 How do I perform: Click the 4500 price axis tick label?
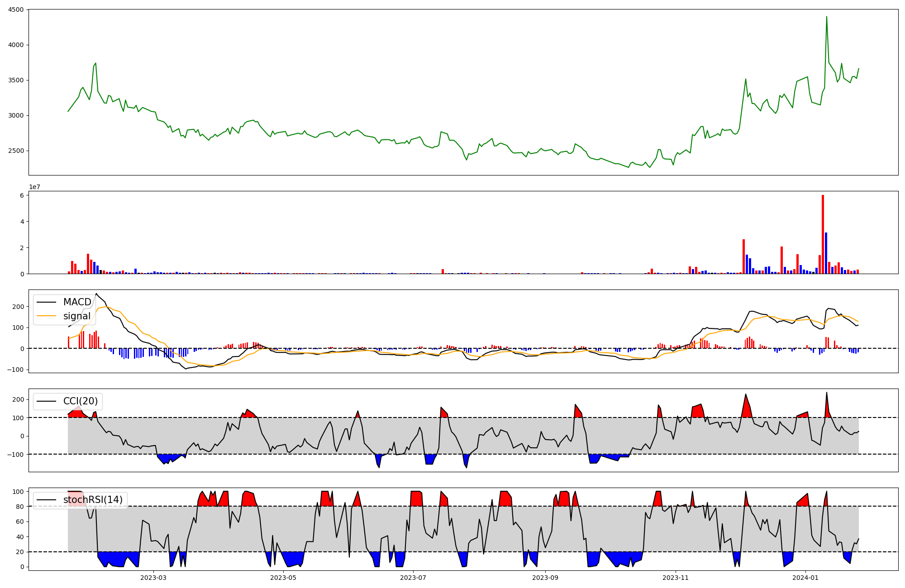(16, 9)
